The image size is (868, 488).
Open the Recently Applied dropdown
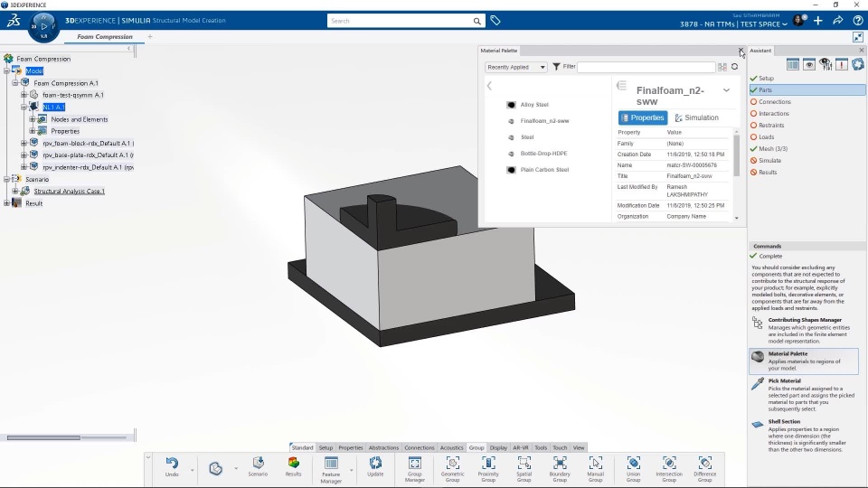pos(516,67)
